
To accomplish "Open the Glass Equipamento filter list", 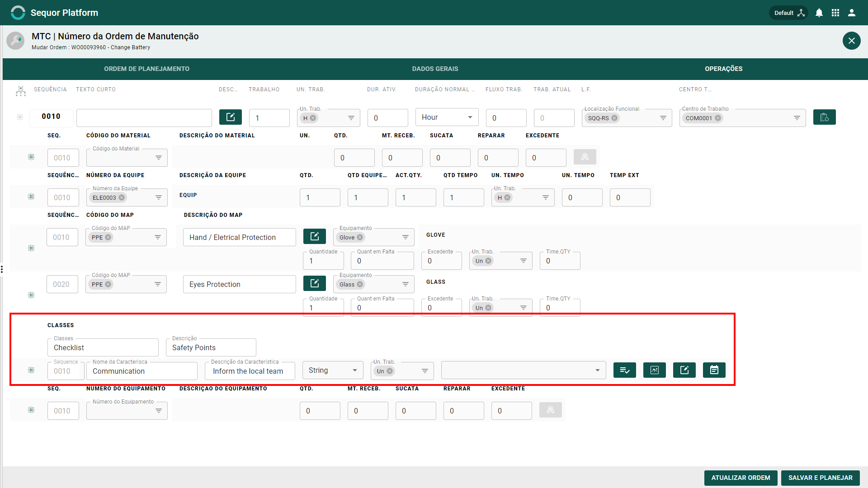I will [406, 284].
